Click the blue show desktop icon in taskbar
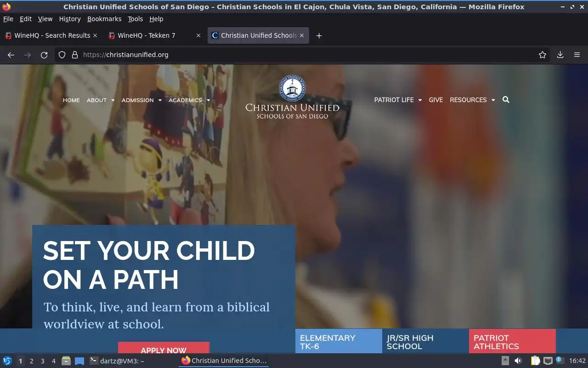 pos(79,361)
